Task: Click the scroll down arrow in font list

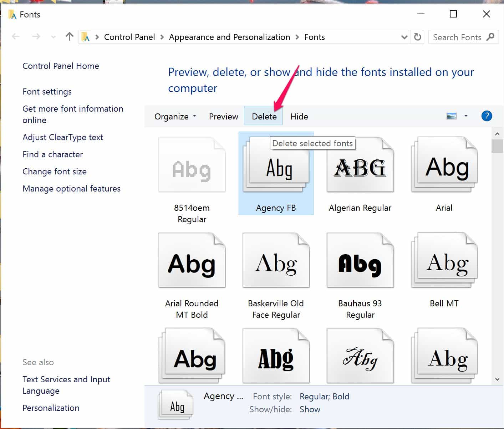Action: pyautogui.click(x=497, y=379)
